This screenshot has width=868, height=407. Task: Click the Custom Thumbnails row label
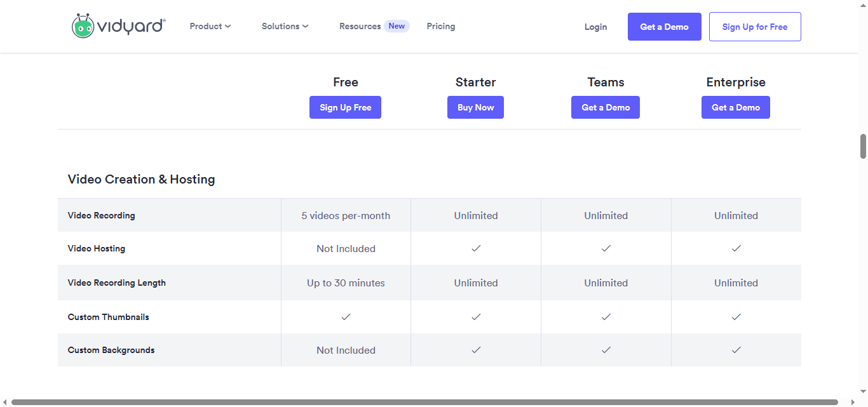109,317
